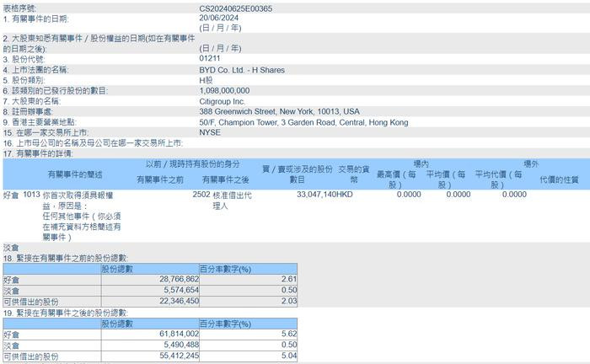This screenshot has height=364, width=590.
Task: Click the capacity text 核准借出代理人
Action: 232,201
